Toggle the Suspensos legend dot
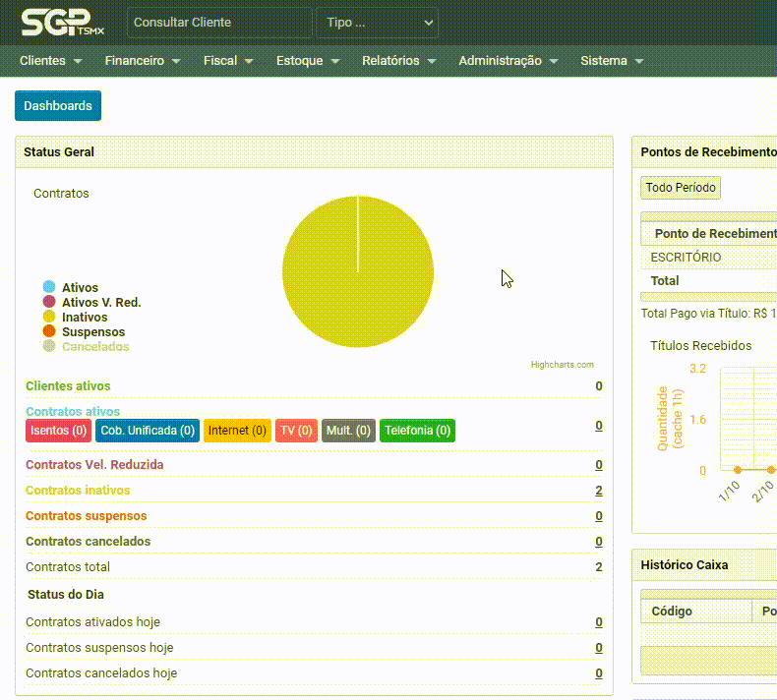Screen dimensions: 777x700 [48, 332]
